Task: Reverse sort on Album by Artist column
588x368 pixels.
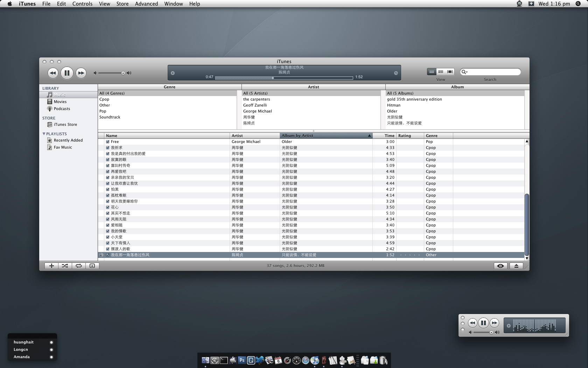Action: coord(326,136)
